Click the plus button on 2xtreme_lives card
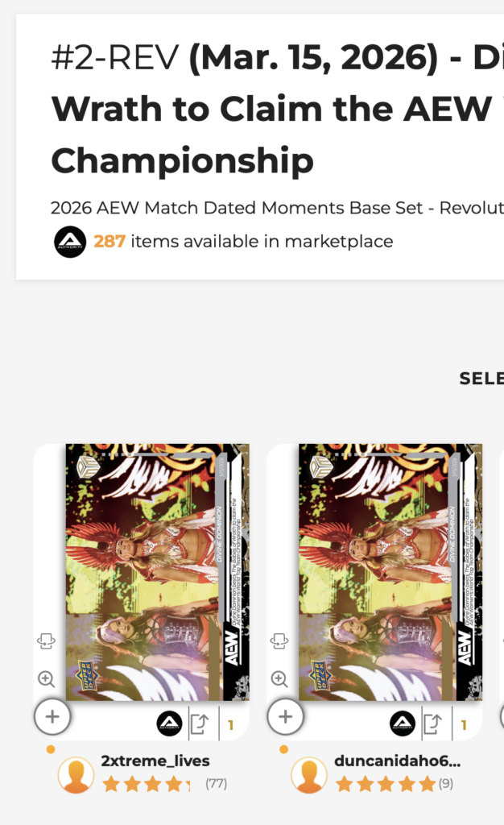This screenshot has height=825, width=504. pyautogui.click(x=52, y=716)
